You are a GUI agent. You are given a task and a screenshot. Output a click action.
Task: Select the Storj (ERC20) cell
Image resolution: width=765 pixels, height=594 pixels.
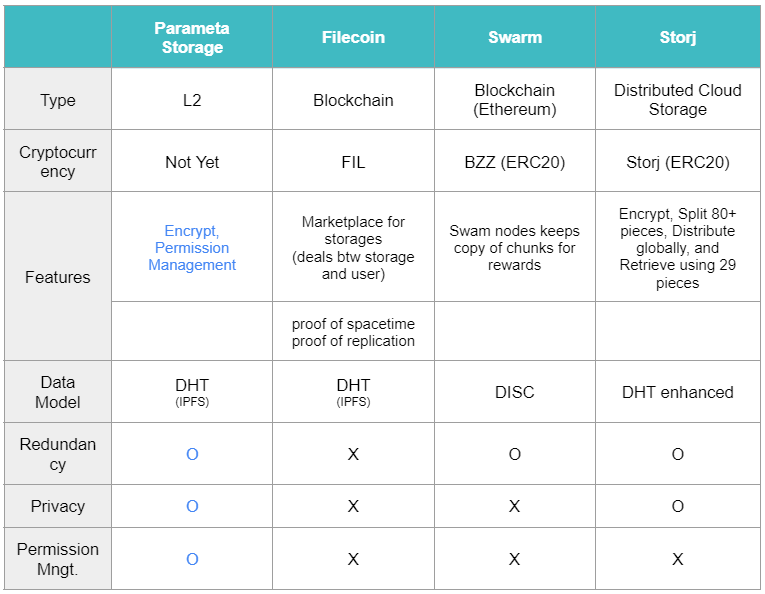click(x=678, y=161)
